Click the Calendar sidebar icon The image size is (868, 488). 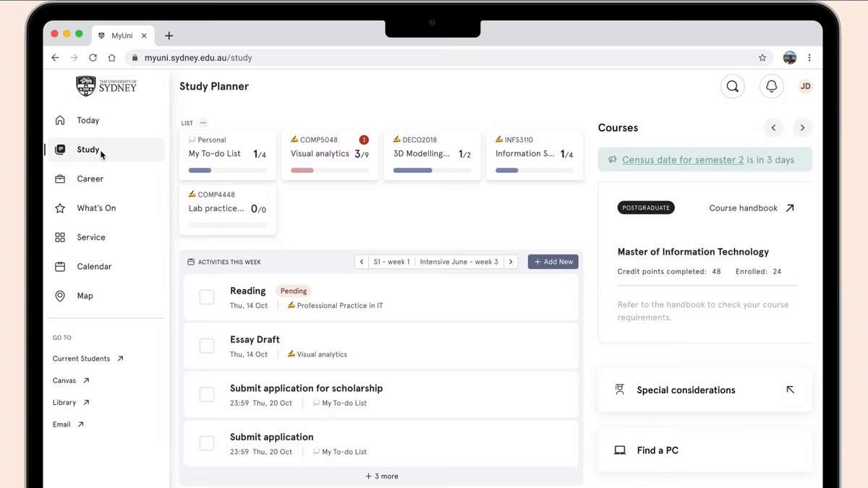pyautogui.click(x=60, y=267)
